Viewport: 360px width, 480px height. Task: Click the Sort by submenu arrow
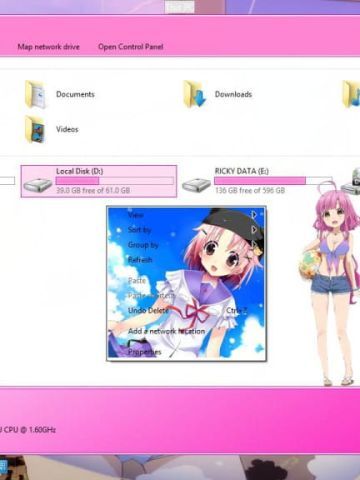point(254,230)
